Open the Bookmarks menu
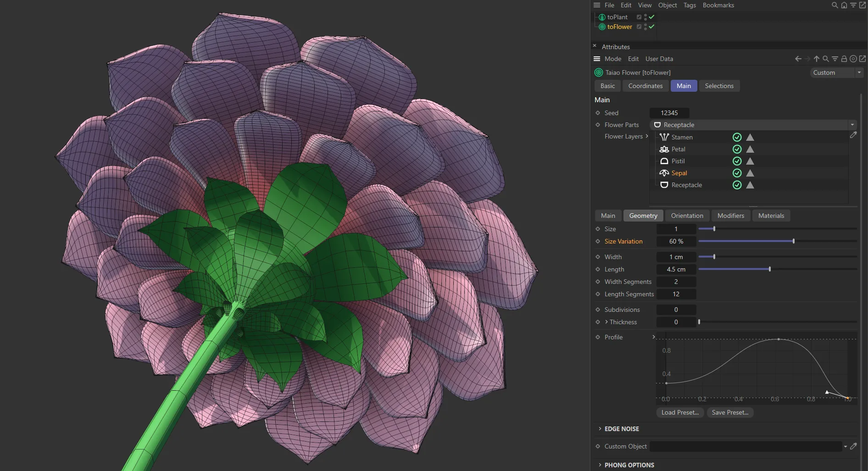Image resolution: width=868 pixels, height=471 pixels. [x=718, y=5]
